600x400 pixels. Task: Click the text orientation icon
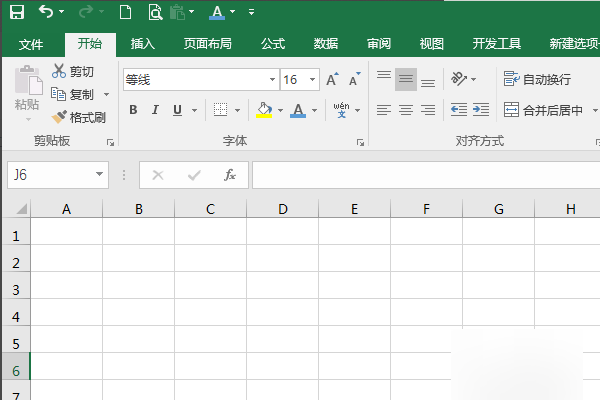[x=458, y=79]
